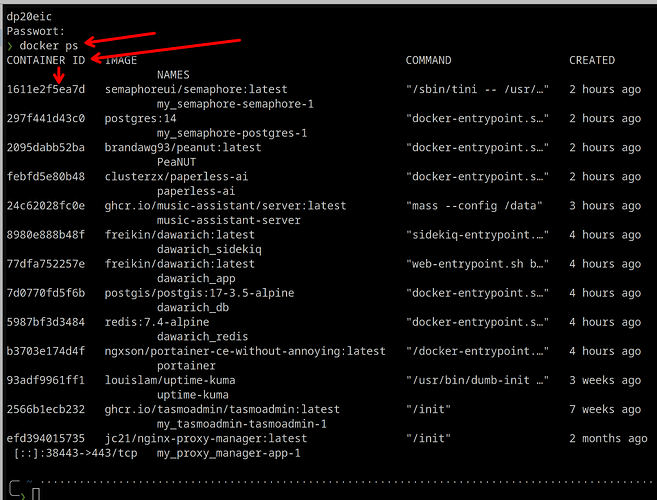The image size is (657, 500).
Task: Click image ghcr.io/music-assistant/server:latest
Action: 225,206
